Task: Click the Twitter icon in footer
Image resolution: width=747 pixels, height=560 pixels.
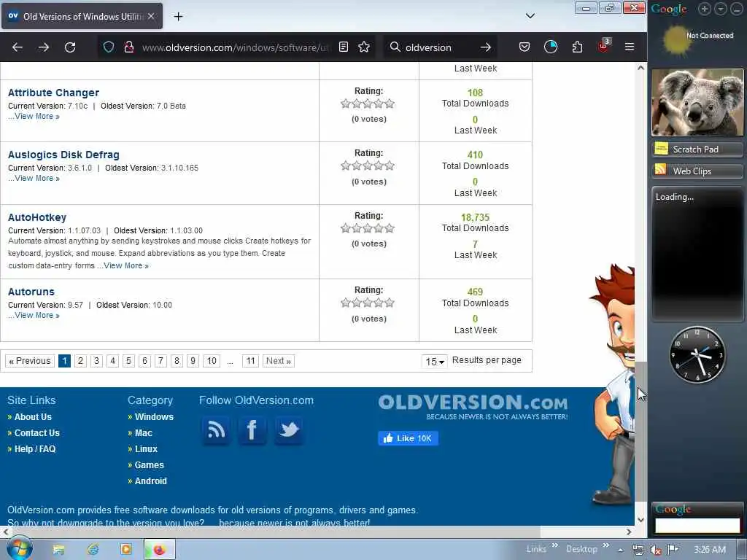Action: click(288, 430)
